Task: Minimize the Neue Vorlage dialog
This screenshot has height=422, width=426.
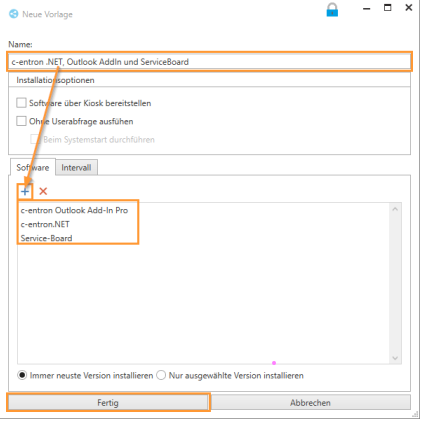Action: click(367, 9)
